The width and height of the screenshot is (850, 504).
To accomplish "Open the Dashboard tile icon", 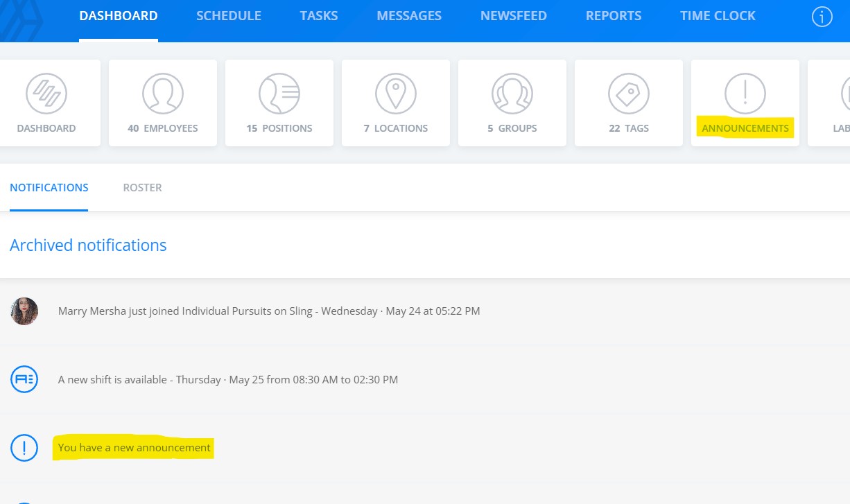I will coord(46,94).
